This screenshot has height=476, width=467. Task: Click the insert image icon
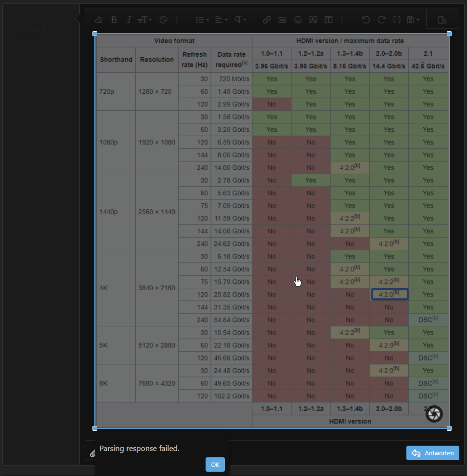coord(282,20)
